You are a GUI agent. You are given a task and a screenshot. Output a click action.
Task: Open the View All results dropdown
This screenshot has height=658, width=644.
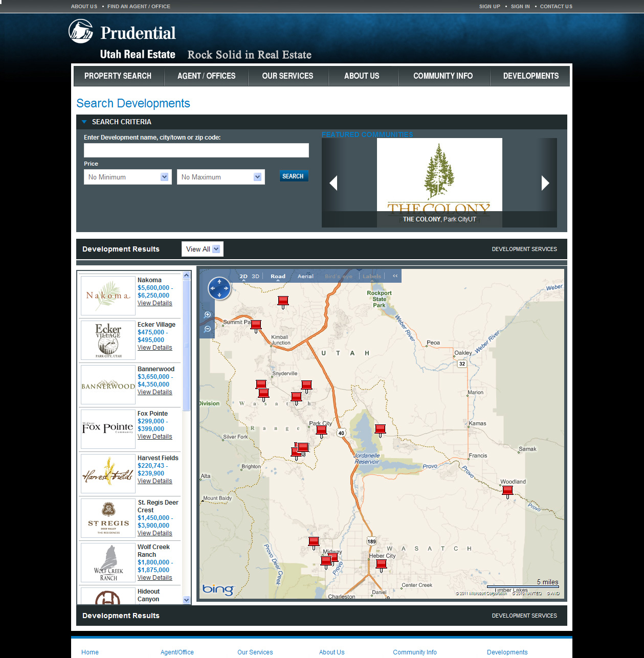[x=203, y=249]
